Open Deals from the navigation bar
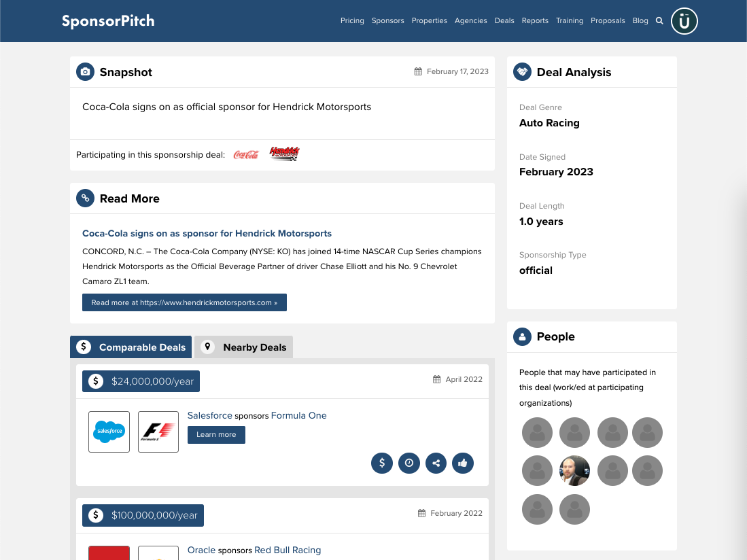Viewport: 747px width, 560px height. [x=504, y=20]
